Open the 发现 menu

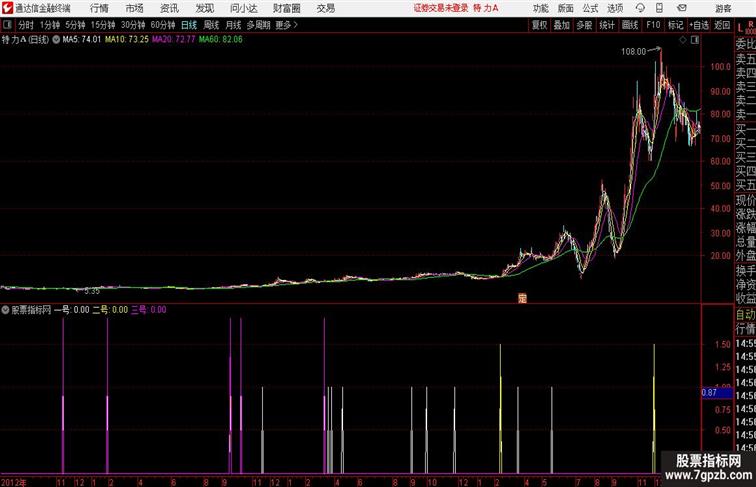tap(204, 8)
